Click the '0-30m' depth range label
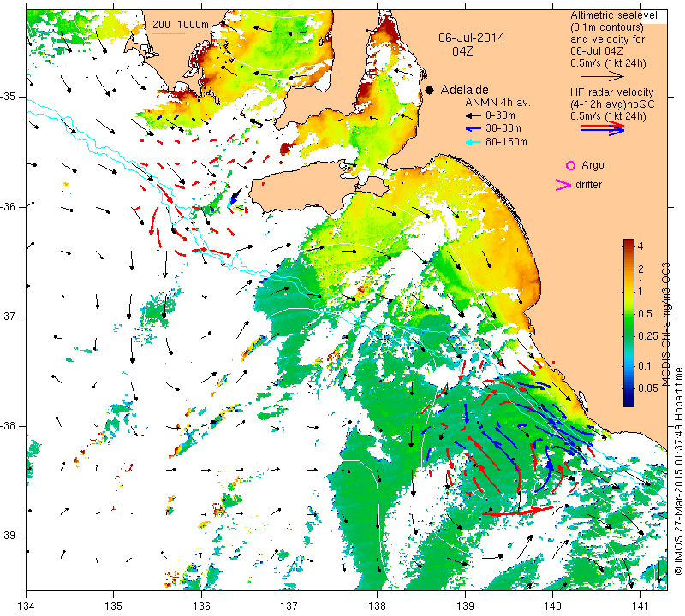Viewport: 685px width, 616px height. coord(500,116)
